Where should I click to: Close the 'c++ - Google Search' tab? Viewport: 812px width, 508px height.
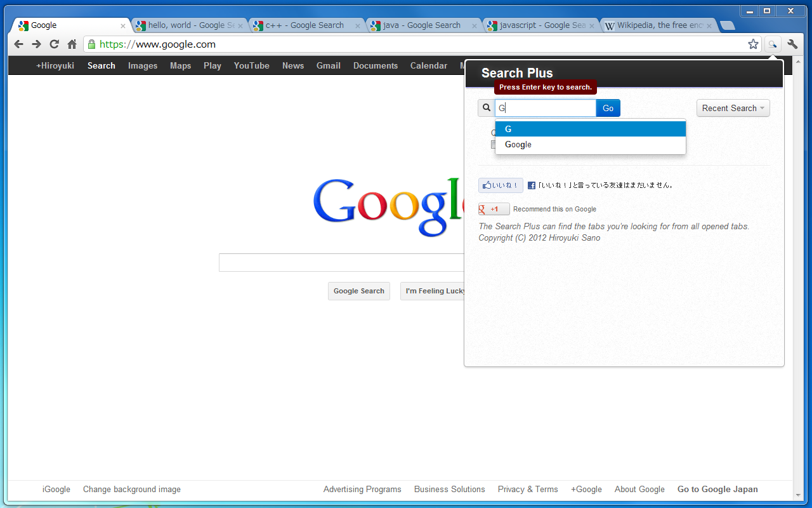358,26
